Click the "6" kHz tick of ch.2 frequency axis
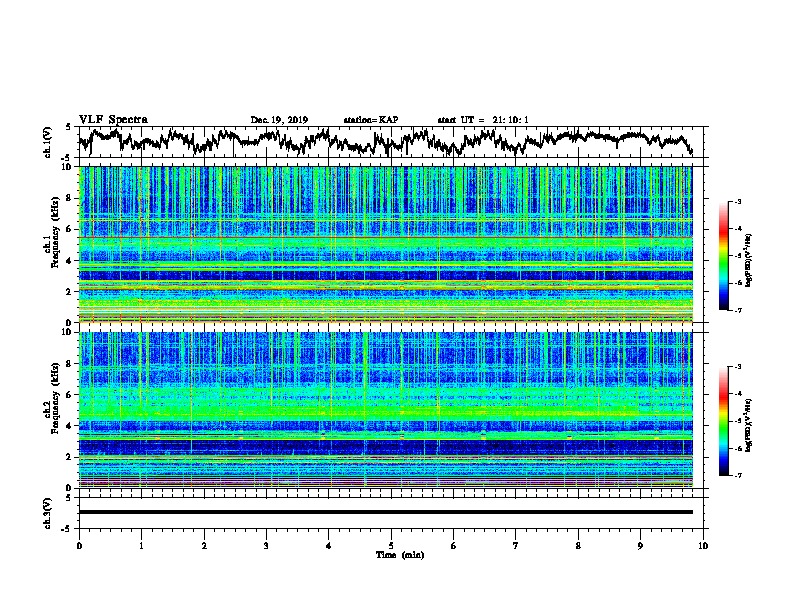792x612 pixels. tap(70, 394)
